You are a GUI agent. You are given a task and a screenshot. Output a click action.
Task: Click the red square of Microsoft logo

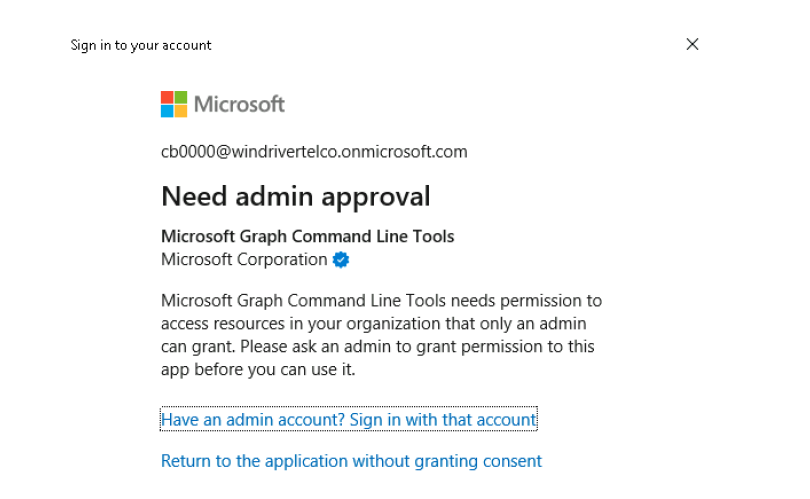[x=167, y=97]
